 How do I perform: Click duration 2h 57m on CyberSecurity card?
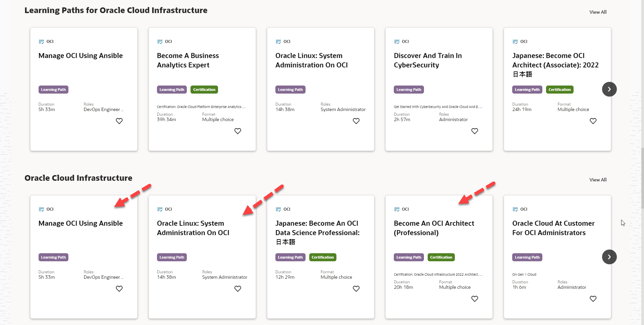[x=402, y=119]
